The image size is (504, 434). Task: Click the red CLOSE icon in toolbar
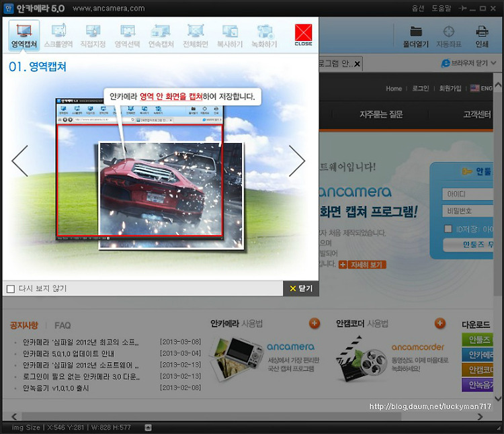tap(304, 35)
